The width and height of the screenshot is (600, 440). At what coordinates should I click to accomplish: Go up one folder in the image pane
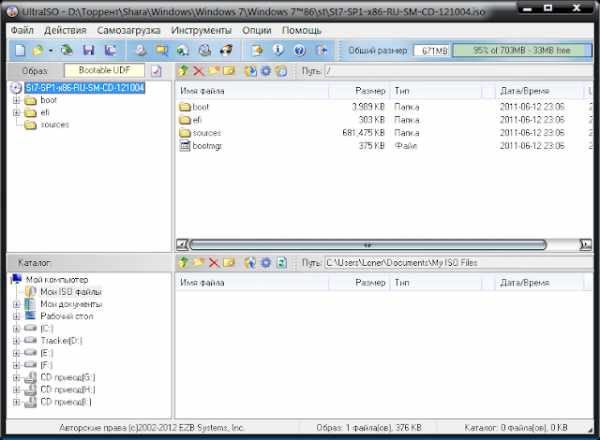coord(183,71)
